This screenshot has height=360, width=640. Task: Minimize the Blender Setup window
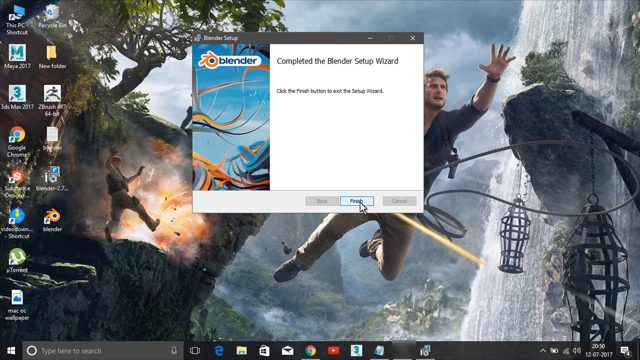[x=370, y=38]
